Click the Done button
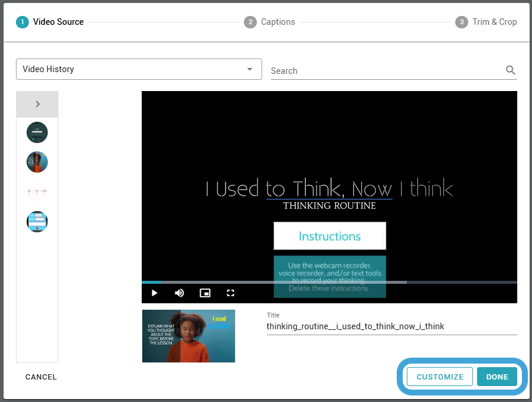Image resolution: width=532 pixels, height=402 pixels. click(x=497, y=377)
